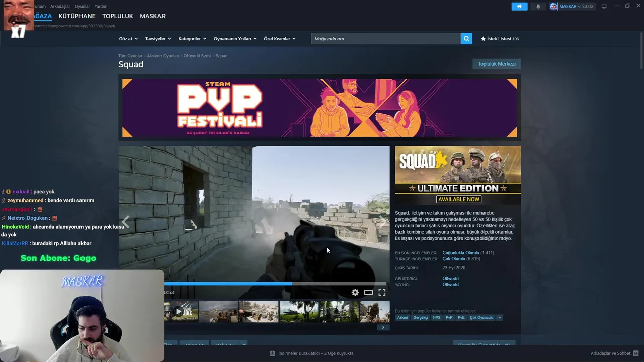Open Topluluk Merkezi button
The image size is (644, 362).
(x=497, y=64)
